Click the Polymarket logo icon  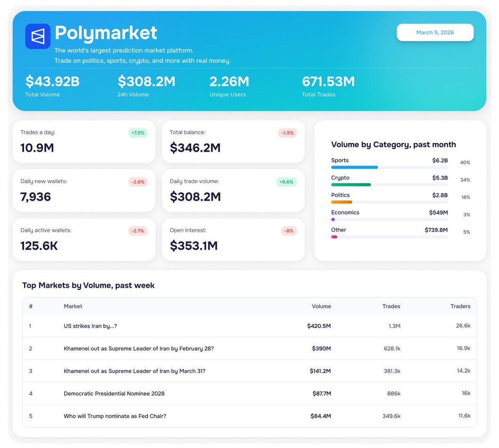(37, 36)
